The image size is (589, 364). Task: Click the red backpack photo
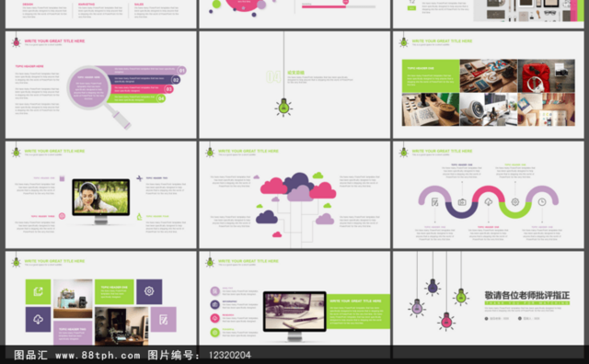pos(546,75)
